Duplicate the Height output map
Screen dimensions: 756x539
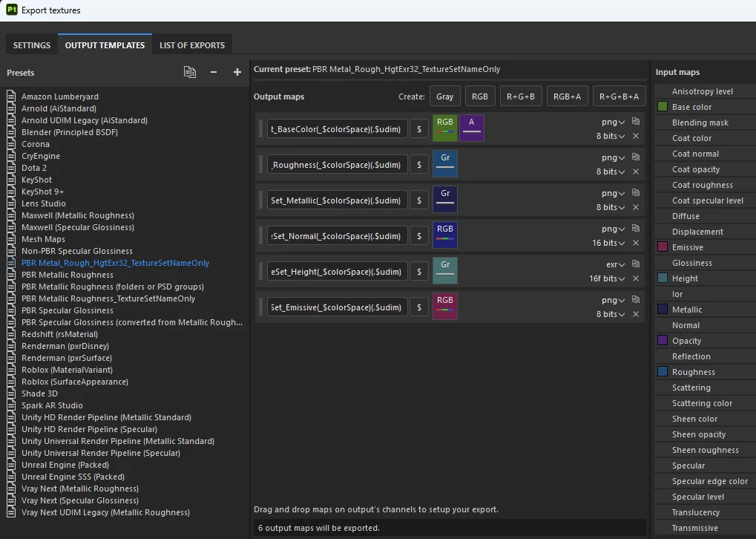[636, 264]
